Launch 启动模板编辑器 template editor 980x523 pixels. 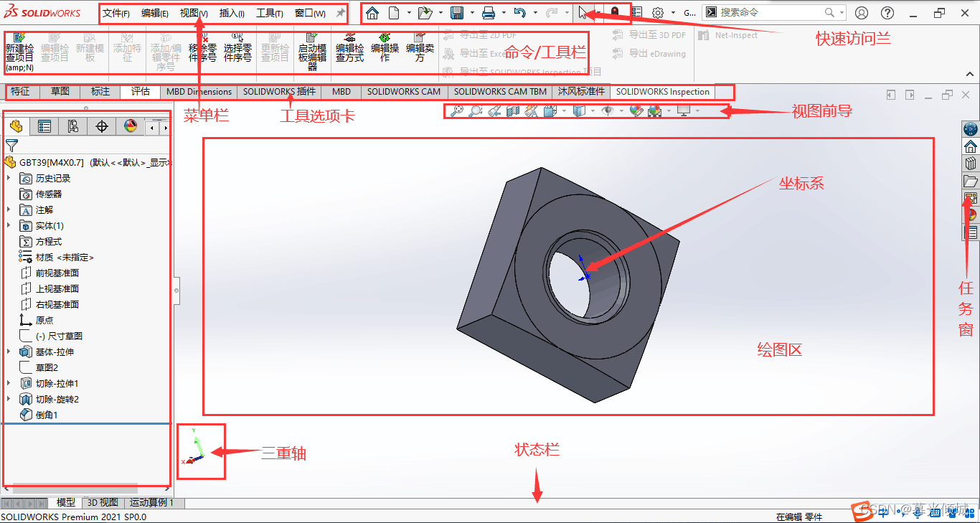pyautogui.click(x=312, y=52)
